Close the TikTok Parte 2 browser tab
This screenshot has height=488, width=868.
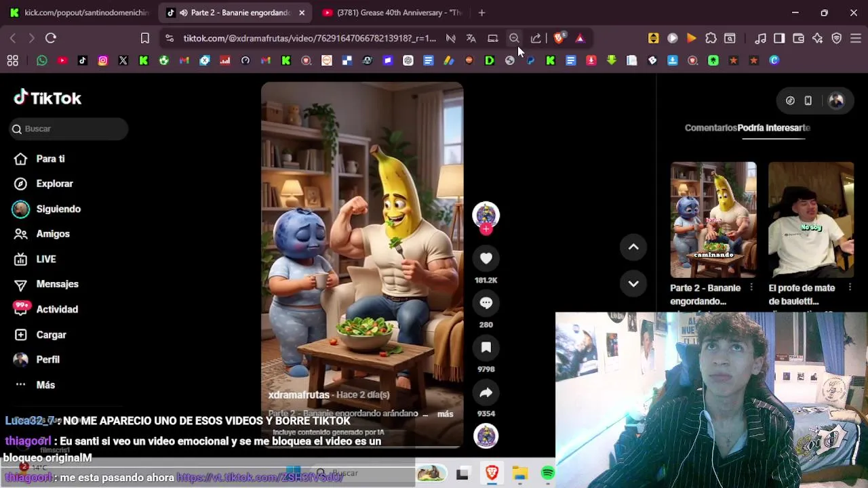302,12
